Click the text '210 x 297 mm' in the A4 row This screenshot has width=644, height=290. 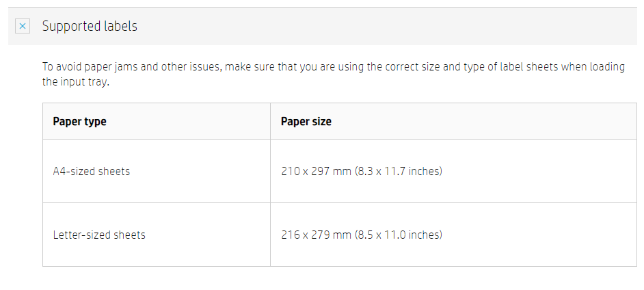(x=316, y=171)
